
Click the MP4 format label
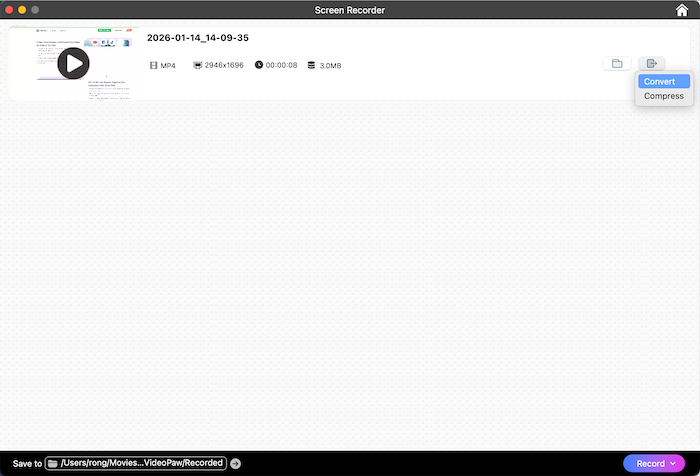coord(168,66)
